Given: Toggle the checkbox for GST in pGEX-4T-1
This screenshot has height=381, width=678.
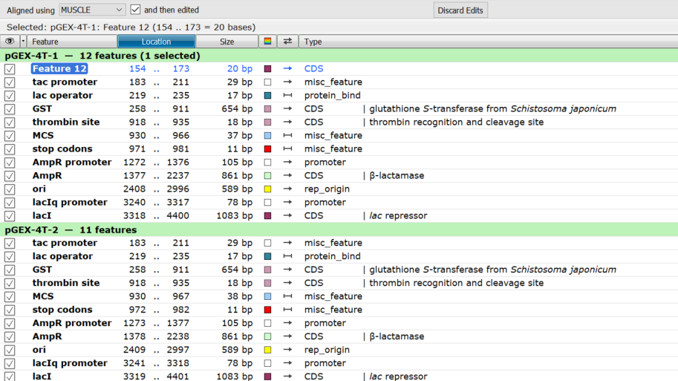Looking at the screenshot, I should pyautogui.click(x=10, y=109).
